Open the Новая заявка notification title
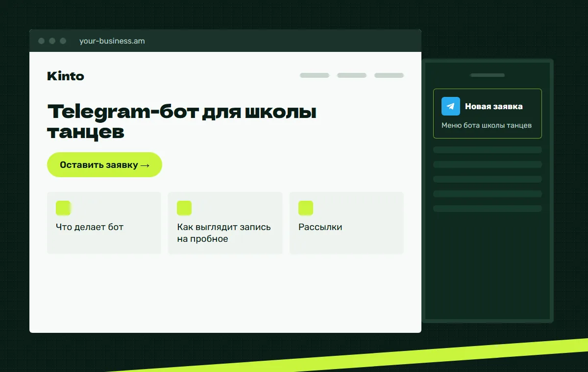Image resolution: width=588 pixels, height=372 pixels. pyautogui.click(x=493, y=106)
